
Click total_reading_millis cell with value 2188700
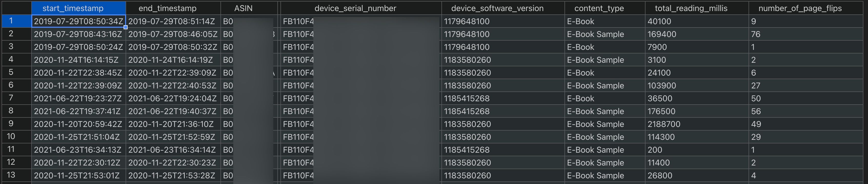point(697,124)
